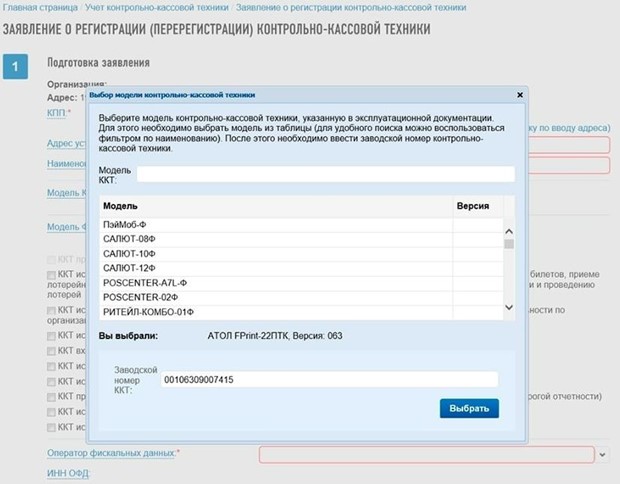Select the ПэйМоб-Ф model row
620x484 pixels.
click(301, 225)
